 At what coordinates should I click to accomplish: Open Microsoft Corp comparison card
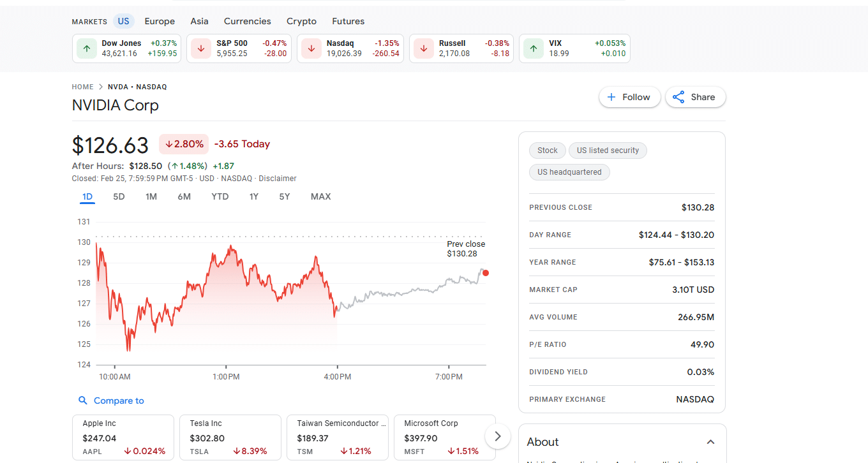pos(445,437)
